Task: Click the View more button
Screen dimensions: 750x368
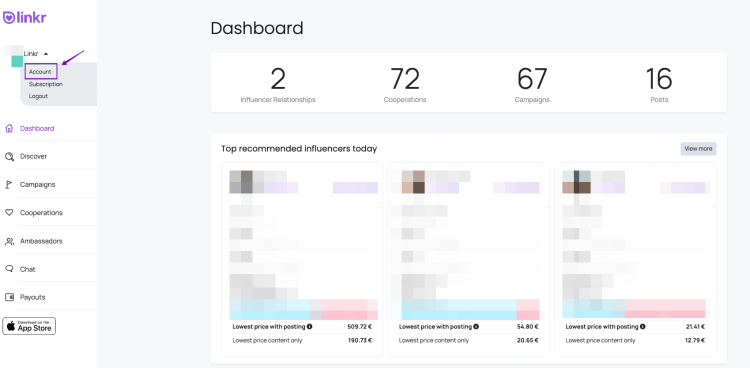Action: click(698, 149)
